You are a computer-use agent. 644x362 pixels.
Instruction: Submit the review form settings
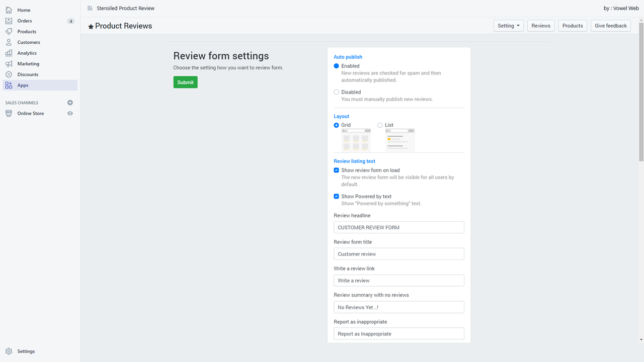click(x=185, y=81)
